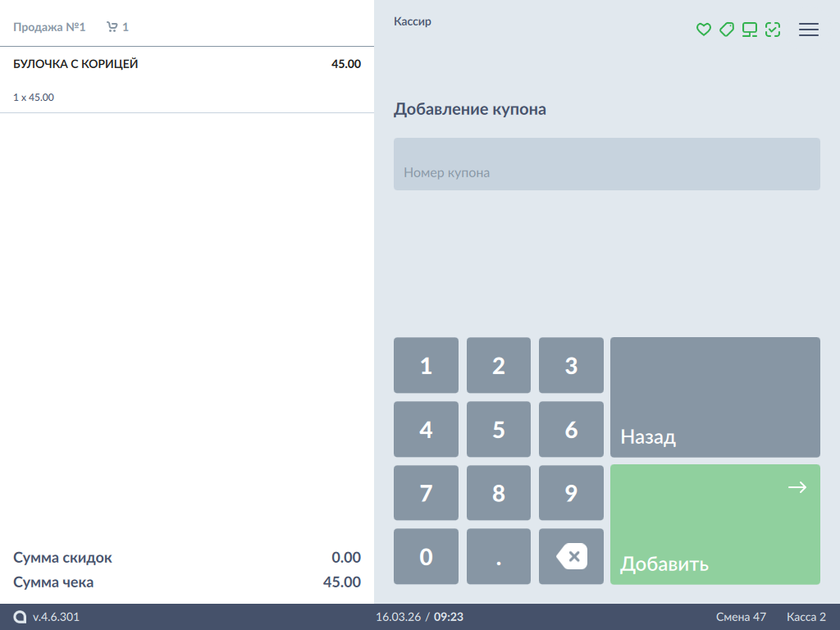Click the shopping cart icon in header
This screenshot has height=630, width=840.
[x=112, y=27]
